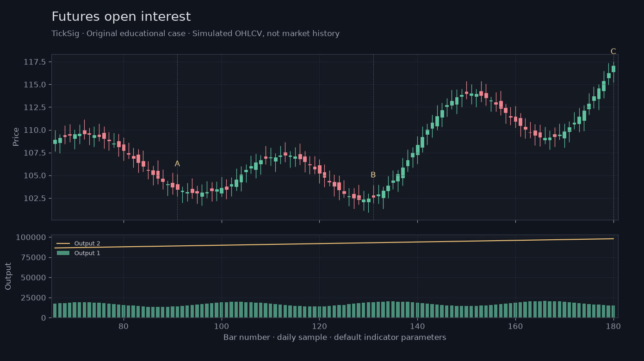Click the Output axis label
Viewport: 644px width, 361px height.
[x=8, y=276]
